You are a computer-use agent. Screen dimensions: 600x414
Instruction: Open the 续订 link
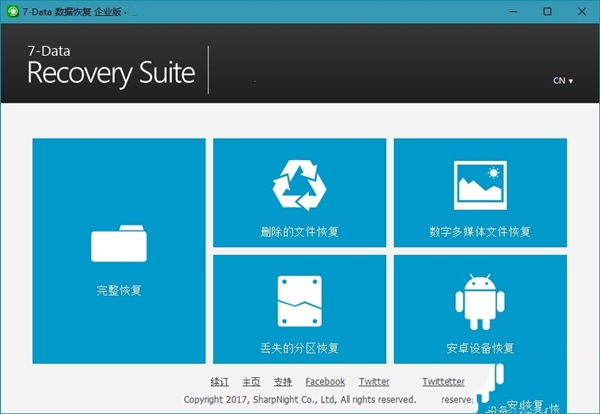coord(220,381)
